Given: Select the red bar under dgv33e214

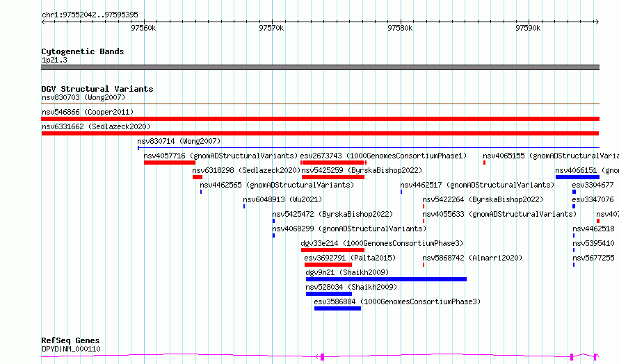Looking at the screenshot, I should (x=332, y=250).
